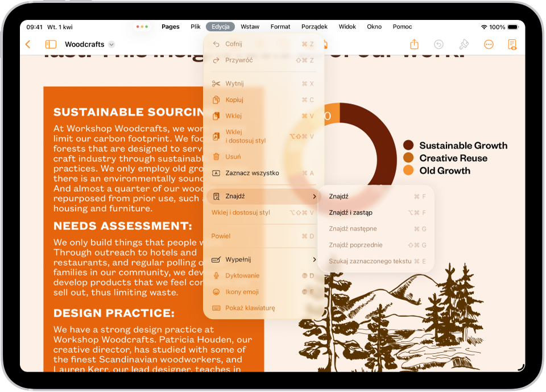Image resolution: width=546 pixels, height=392 pixels.
Task: Click the document review icon with eye
Action: [x=512, y=44]
